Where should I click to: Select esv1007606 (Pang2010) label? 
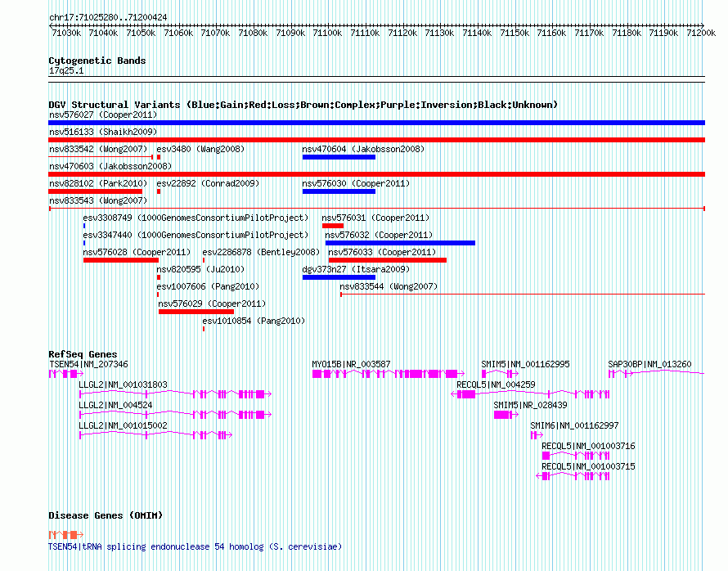point(208,287)
